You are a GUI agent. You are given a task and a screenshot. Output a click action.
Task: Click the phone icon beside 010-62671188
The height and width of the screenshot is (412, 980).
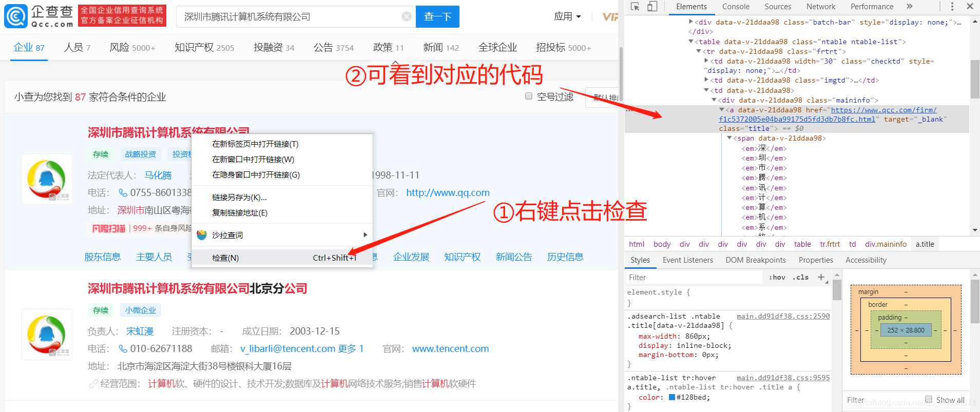click(123, 348)
